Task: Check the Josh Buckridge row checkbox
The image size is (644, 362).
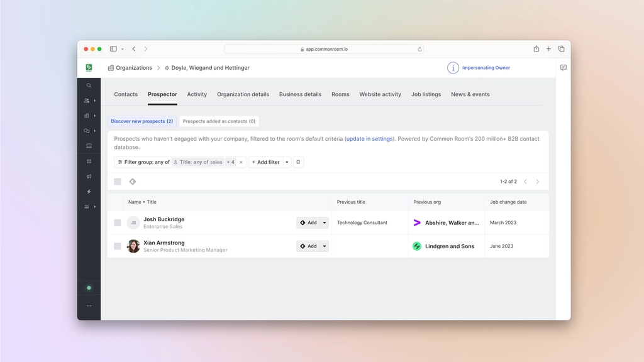Action: (118, 222)
